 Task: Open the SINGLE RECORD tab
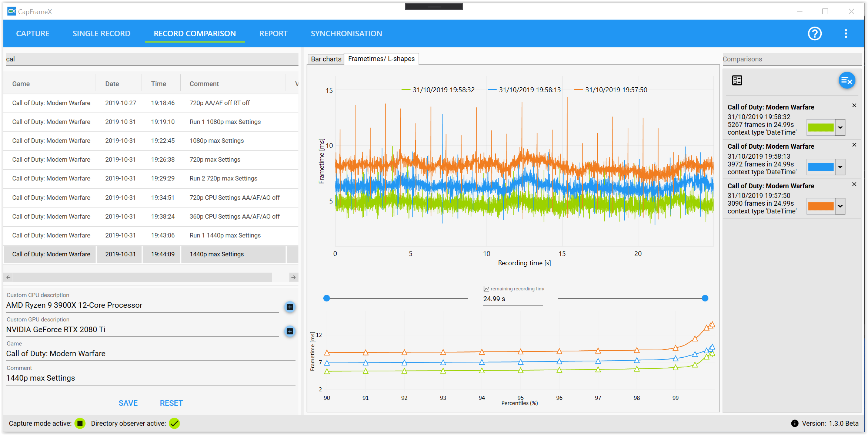pos(101,34)
